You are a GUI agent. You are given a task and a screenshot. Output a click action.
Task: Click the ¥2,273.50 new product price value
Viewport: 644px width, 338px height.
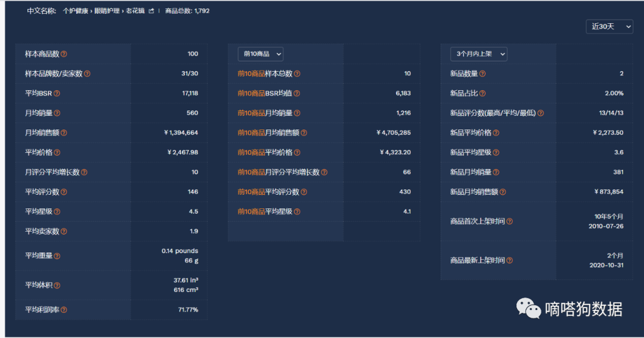608,133
